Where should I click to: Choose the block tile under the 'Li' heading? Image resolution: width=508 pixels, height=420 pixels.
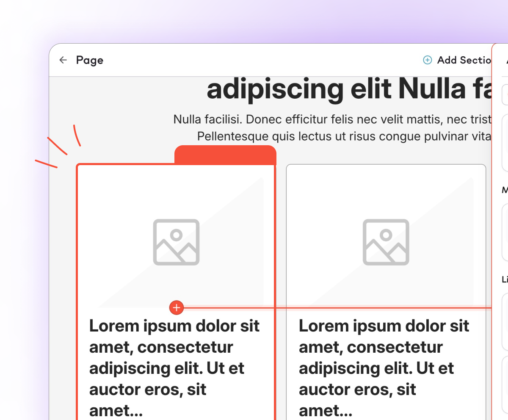[x=505, y=321]
